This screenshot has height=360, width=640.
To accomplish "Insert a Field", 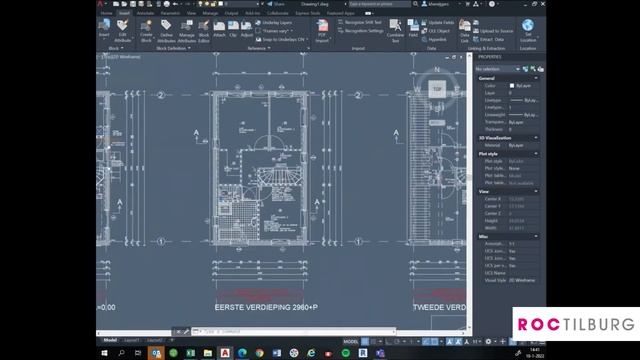I will coord(413,29).
